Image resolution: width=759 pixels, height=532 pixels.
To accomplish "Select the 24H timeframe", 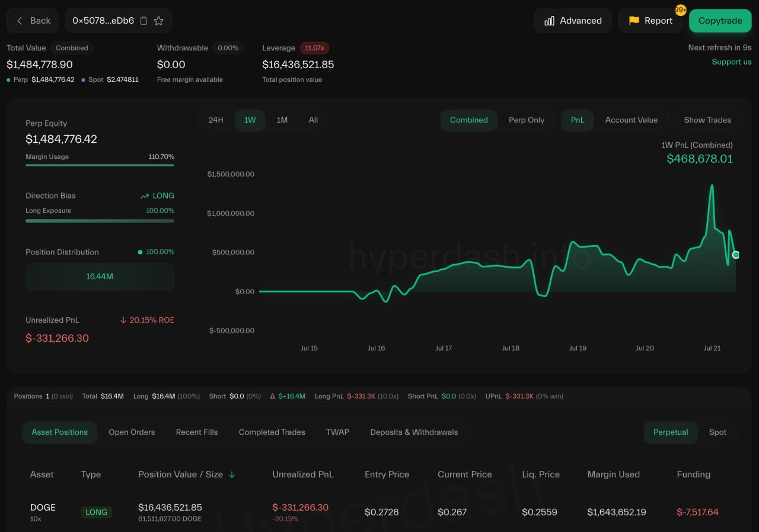I will pos(216,120).
